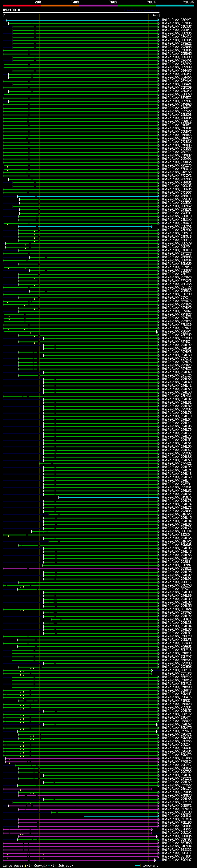Select the UniRef100_A2Q4V4 label
The width and height of the screenshot is (197, 868).
point(177,332)
